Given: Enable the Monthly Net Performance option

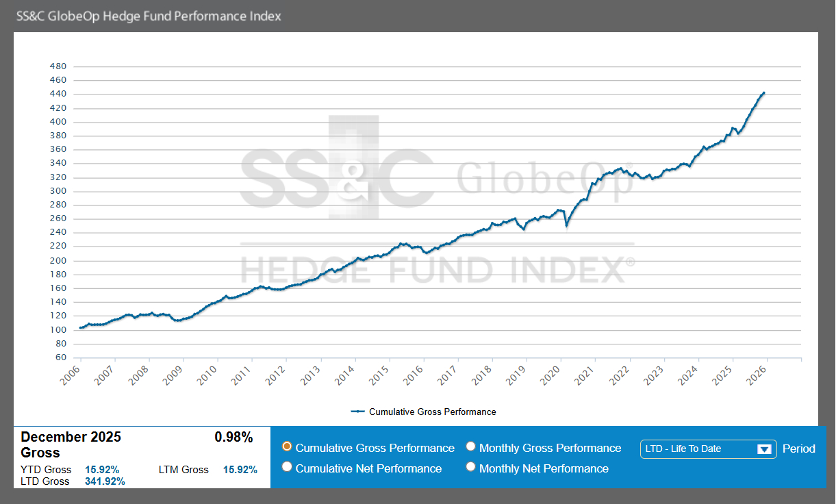Looking at the screenshot, I should [470, 468].
